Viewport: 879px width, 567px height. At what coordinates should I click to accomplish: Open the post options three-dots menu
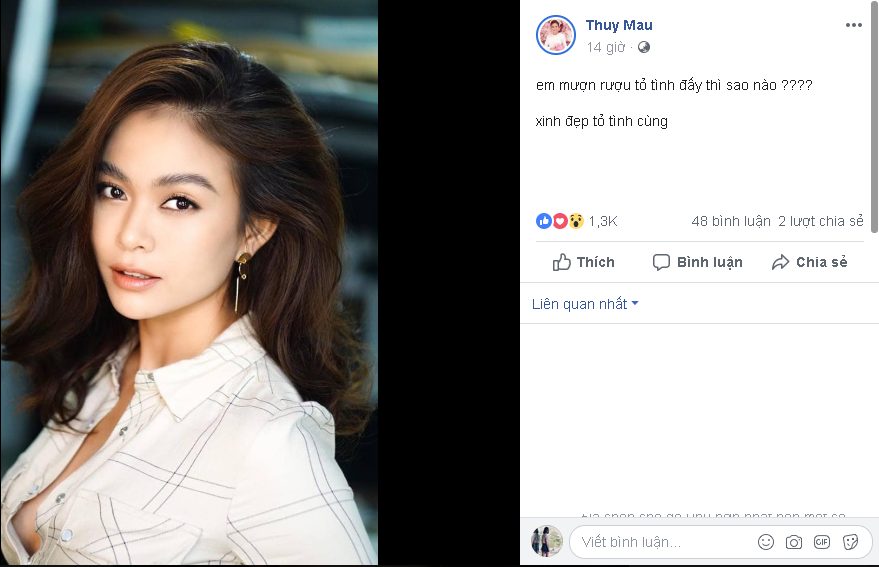tap(853, 26)
